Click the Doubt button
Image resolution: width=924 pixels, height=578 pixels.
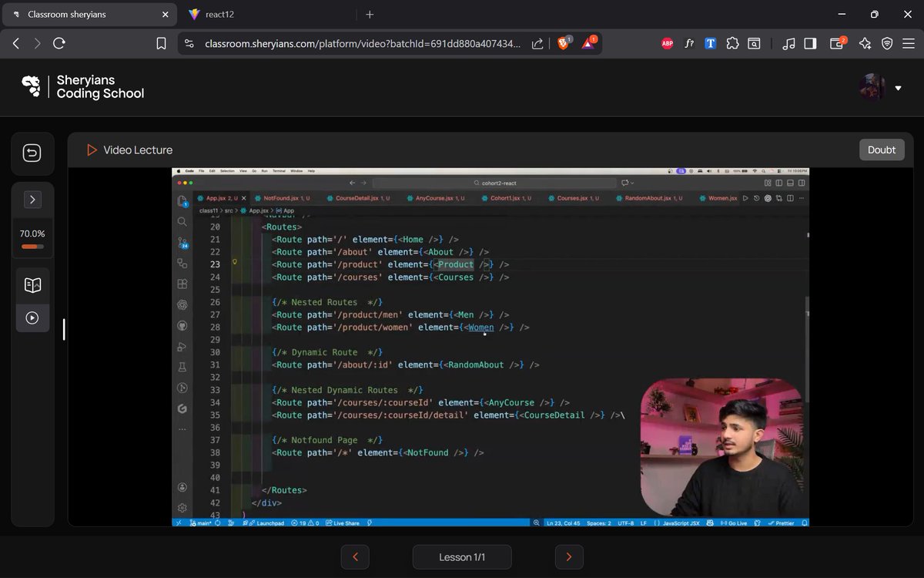882,150
